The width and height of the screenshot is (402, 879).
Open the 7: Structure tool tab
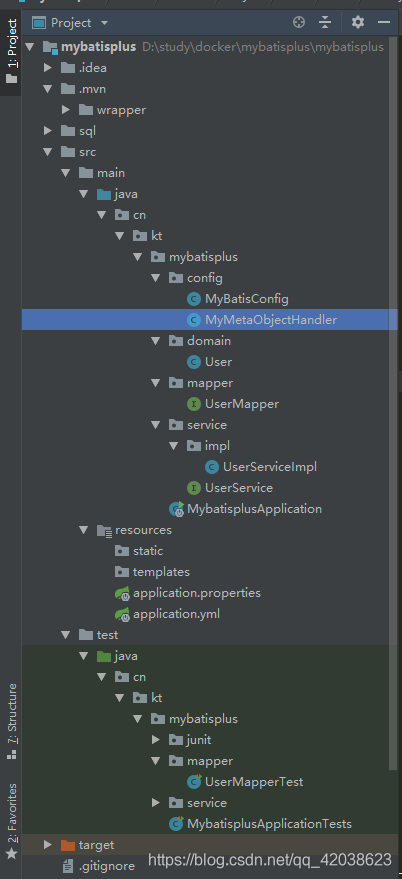pos(11,721)
